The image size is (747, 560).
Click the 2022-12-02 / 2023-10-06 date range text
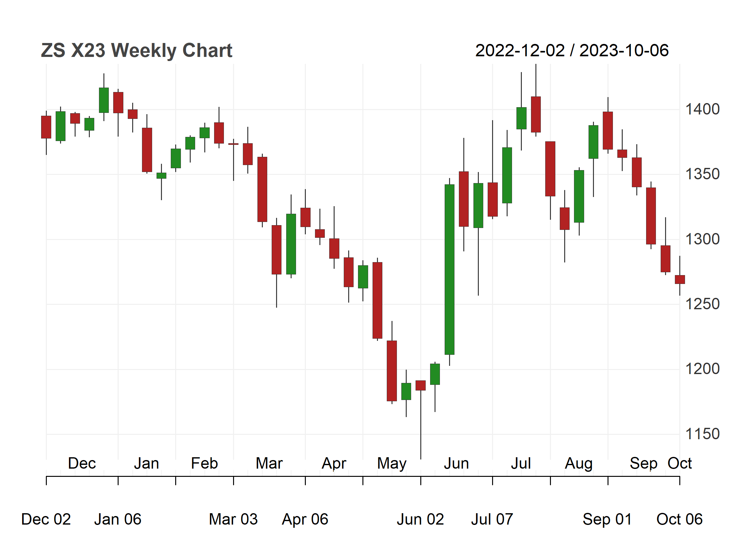(x=572, y=51)
